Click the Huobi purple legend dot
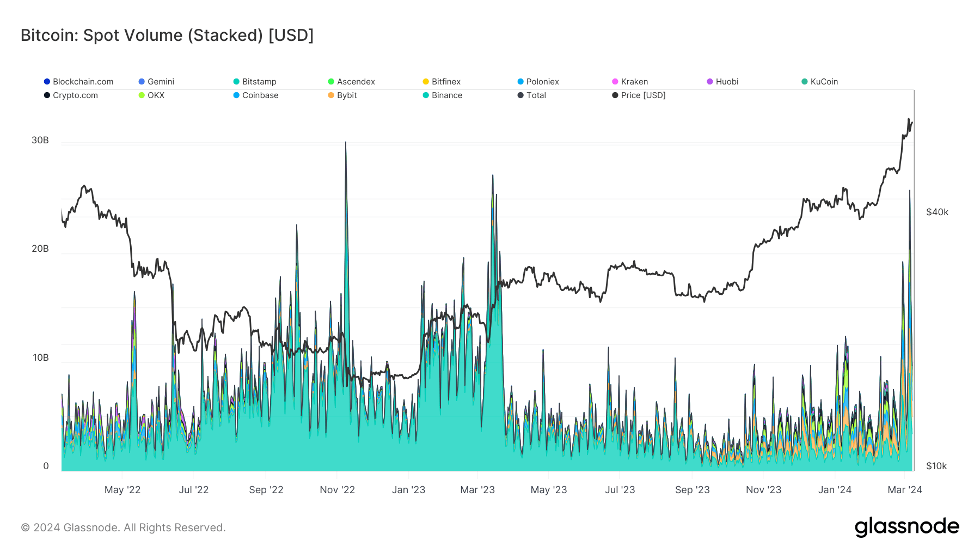The height and width of the screenshot is (552, 980). coord(710,82)
